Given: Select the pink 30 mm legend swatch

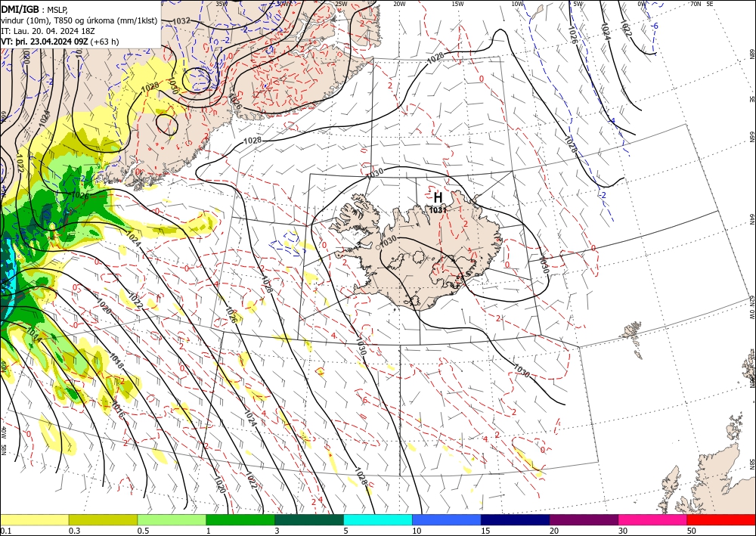Looking at the screenshot, I should [653, 519].
